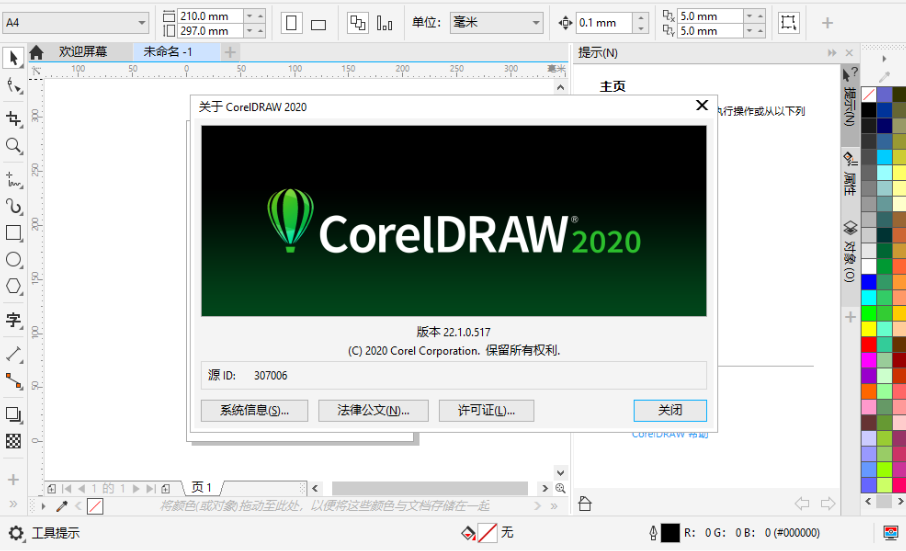This screenshot has height=551, width=906.
Task: Click the page width 210.0 mm field
Action: pyautogui.click(x=210, y=16)
